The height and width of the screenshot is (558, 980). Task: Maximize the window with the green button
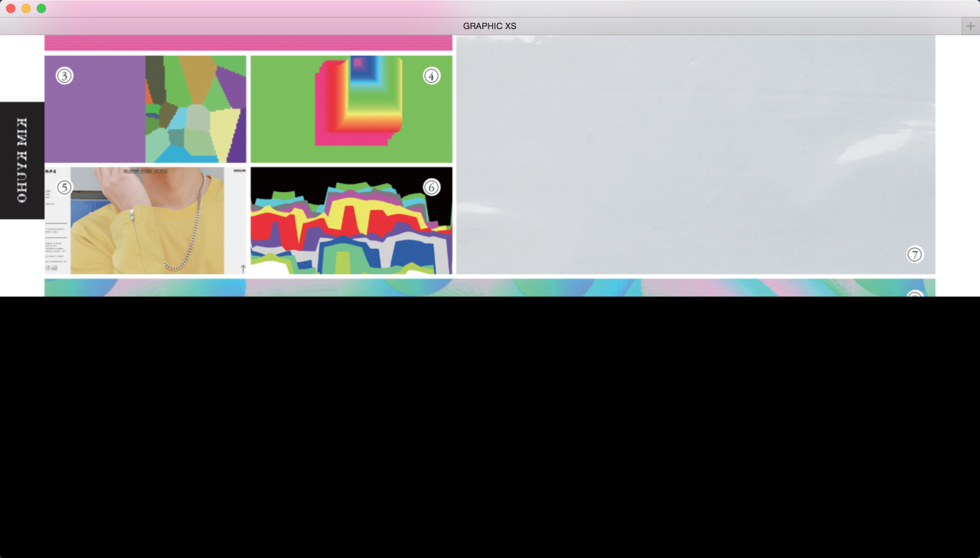click(x=41, y=8)
